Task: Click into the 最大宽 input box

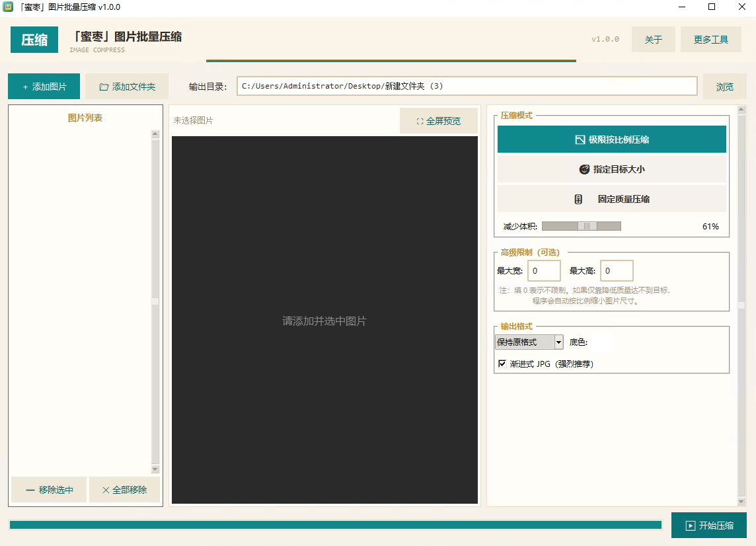Action: coord(545,270)
